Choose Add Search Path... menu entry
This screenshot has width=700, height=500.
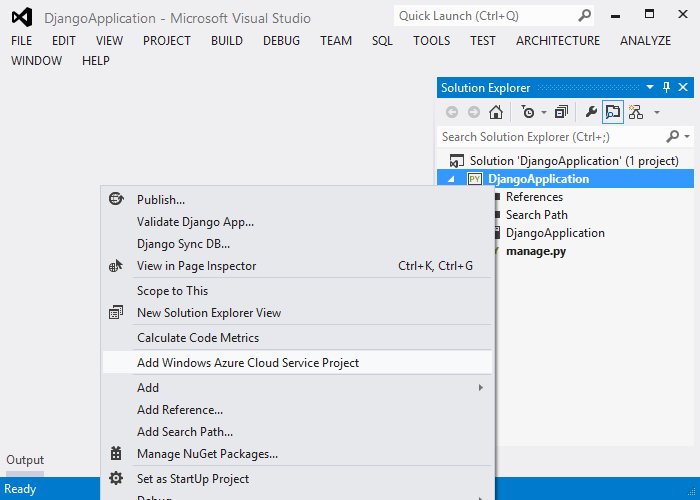click(x=297, y=431)
